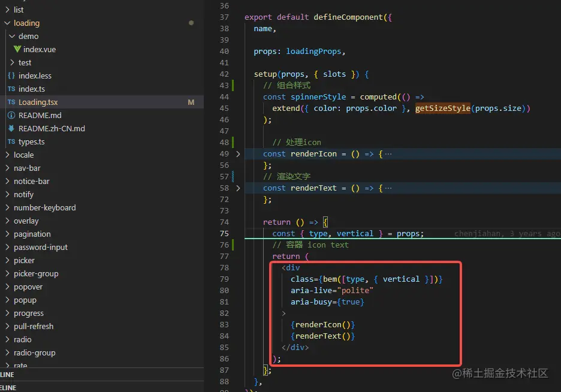Expand the pull-refresh folder

click(7, 326)
